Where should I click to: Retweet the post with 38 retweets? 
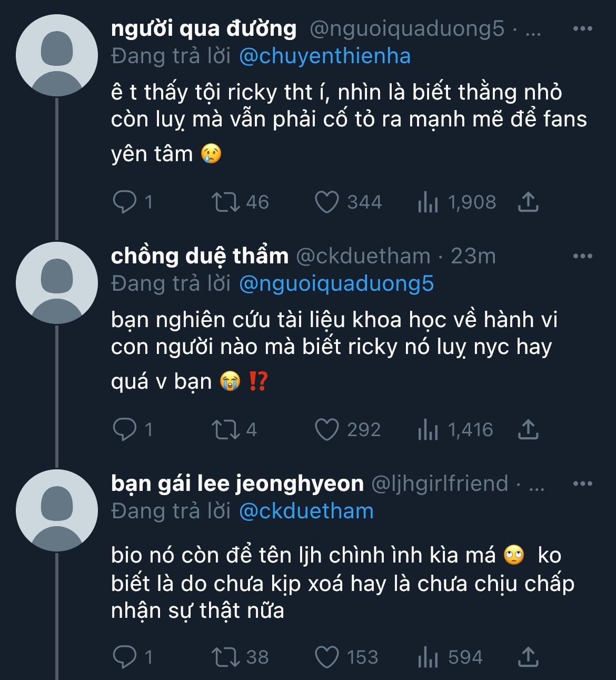(x=225, y=657)
